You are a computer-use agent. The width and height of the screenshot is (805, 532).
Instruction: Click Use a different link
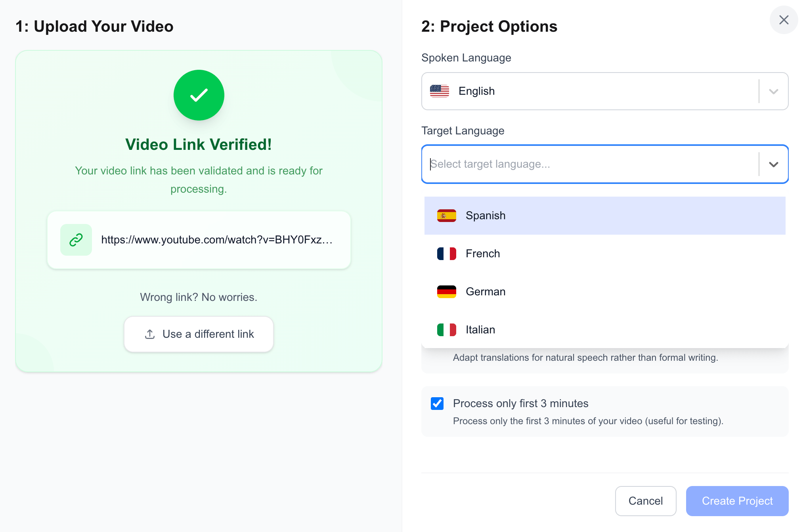click(199, 334)
